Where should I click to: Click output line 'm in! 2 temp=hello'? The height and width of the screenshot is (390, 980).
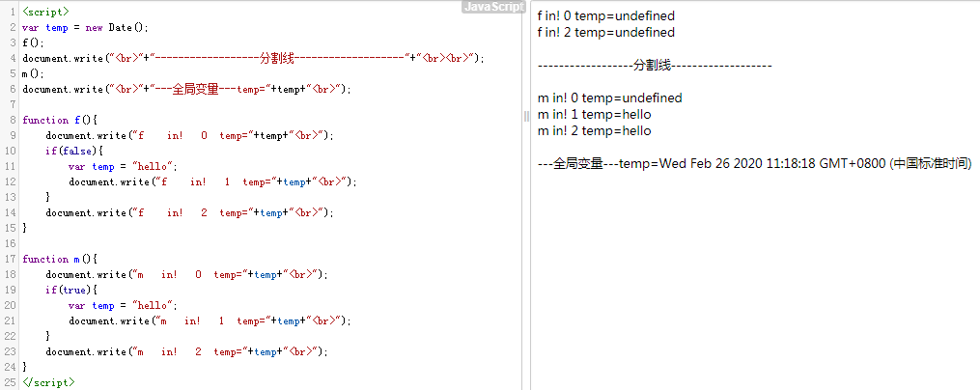coord(594,130)
